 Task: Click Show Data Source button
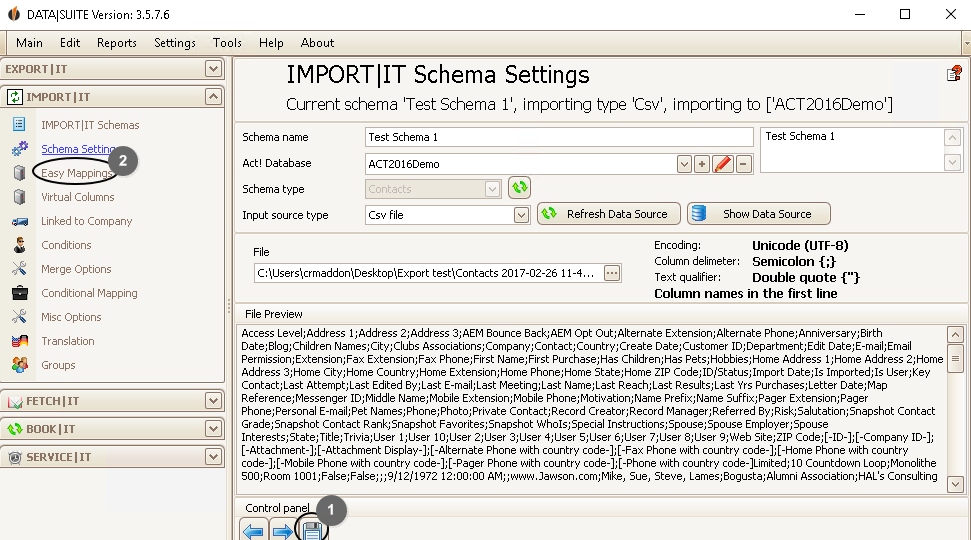point(759,214)
